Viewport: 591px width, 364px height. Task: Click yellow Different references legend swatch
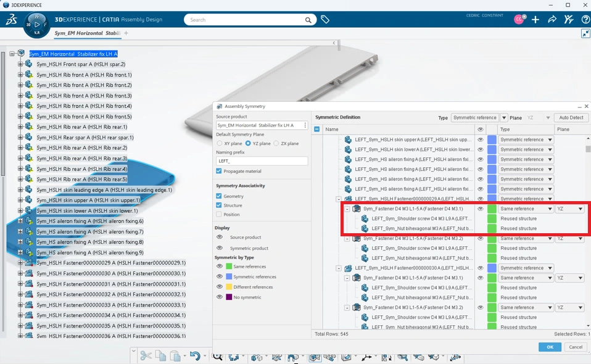click(x=229, y=287)
